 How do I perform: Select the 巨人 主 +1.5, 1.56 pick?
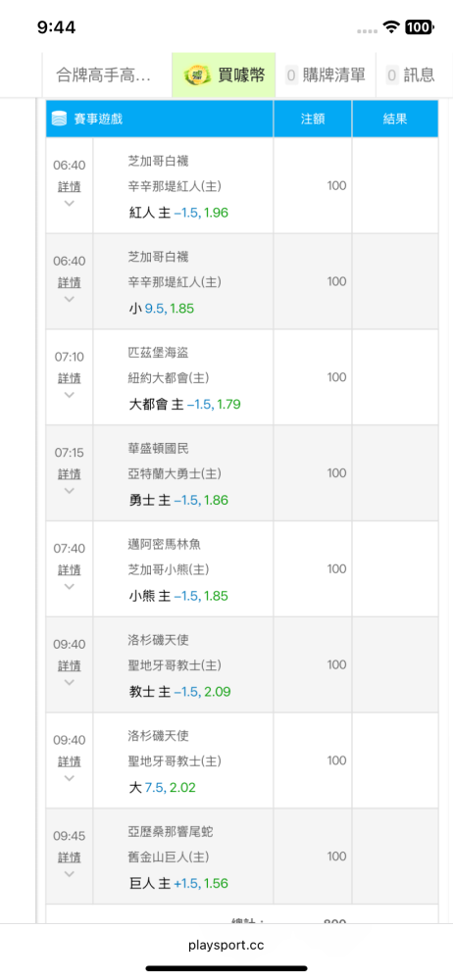(x=178, y=883)
